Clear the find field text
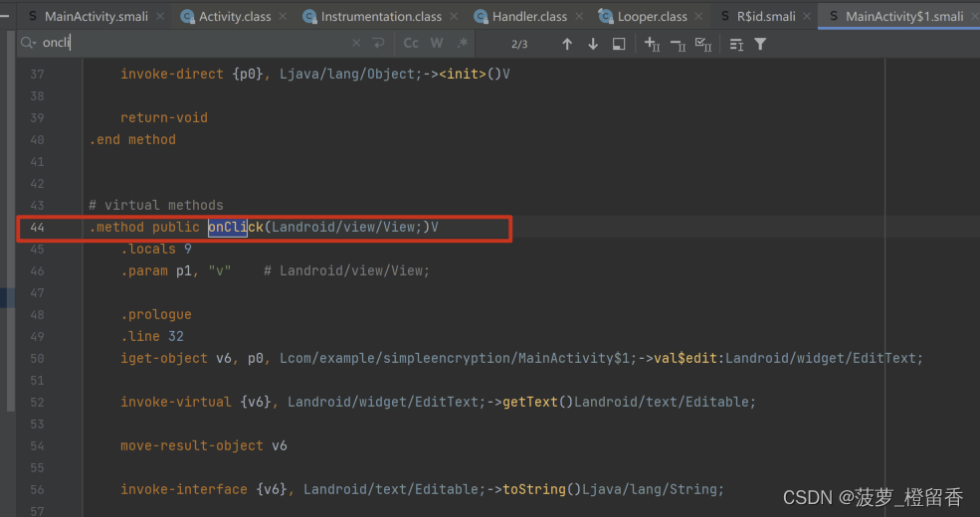This screenshot has height=517, width=980. point(355,43)
